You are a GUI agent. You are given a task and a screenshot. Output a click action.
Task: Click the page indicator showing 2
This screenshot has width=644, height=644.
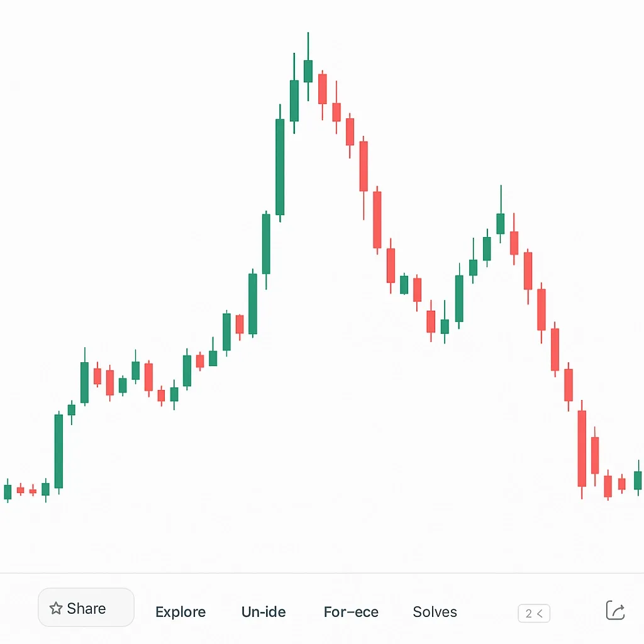tap(530, 614)
